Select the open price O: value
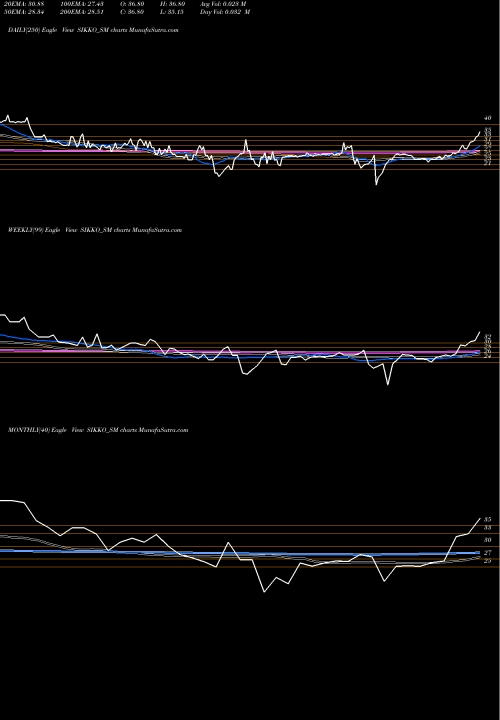The height and width of the screenshot is (720, 500). 132,4
